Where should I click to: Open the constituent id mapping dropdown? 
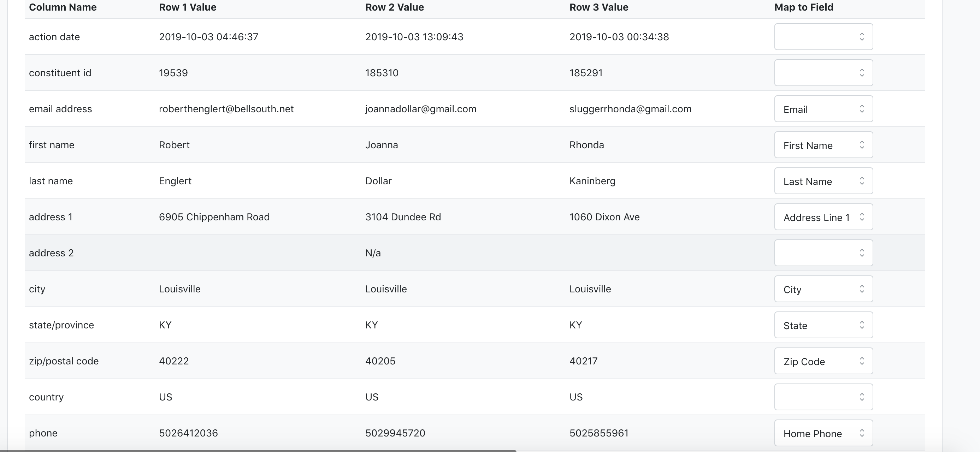tap(823, 73)
